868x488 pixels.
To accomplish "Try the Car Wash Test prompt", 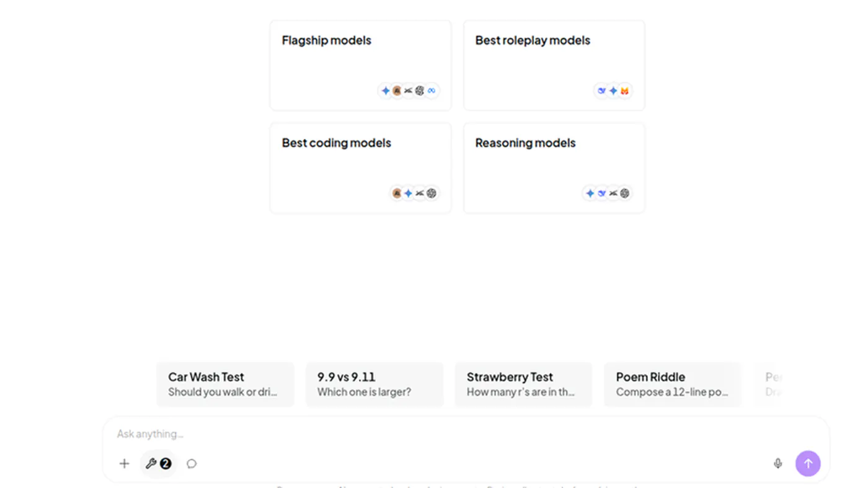I will 225,384.
